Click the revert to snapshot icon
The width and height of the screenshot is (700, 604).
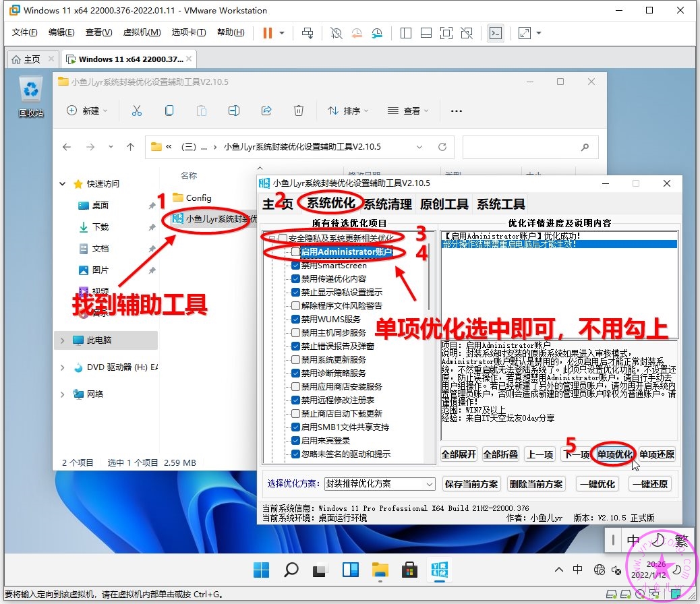[x=357, y=33]
